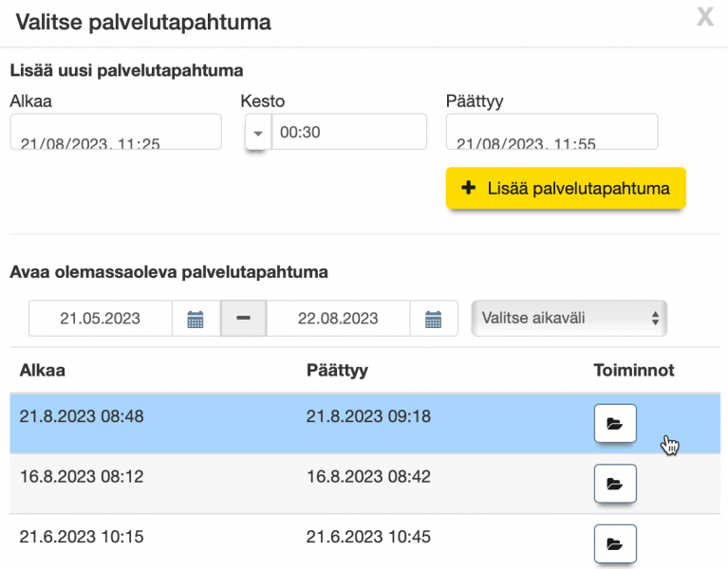The height and width of the screenshot is (569, 728).
Task: Click the Päättyy table column header
Action: pos(337,370)
